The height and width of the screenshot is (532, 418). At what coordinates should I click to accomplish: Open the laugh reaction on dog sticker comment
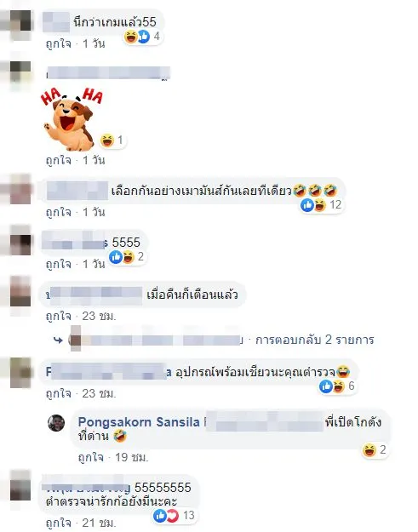click(x=112, y=140)
